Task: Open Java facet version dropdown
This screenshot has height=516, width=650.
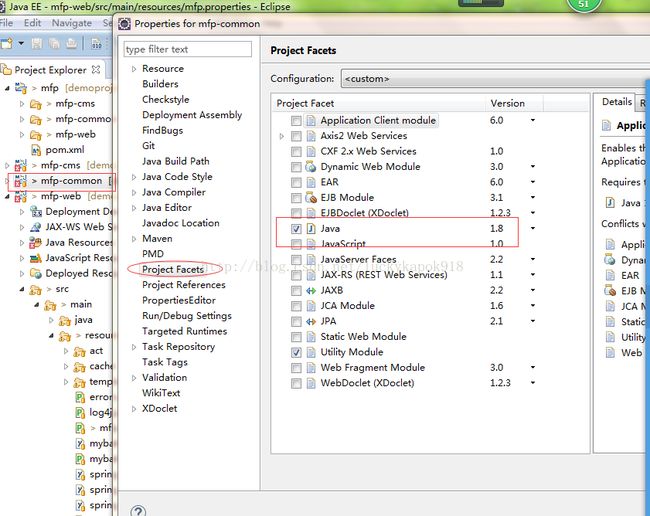Action: coord(533,228)
